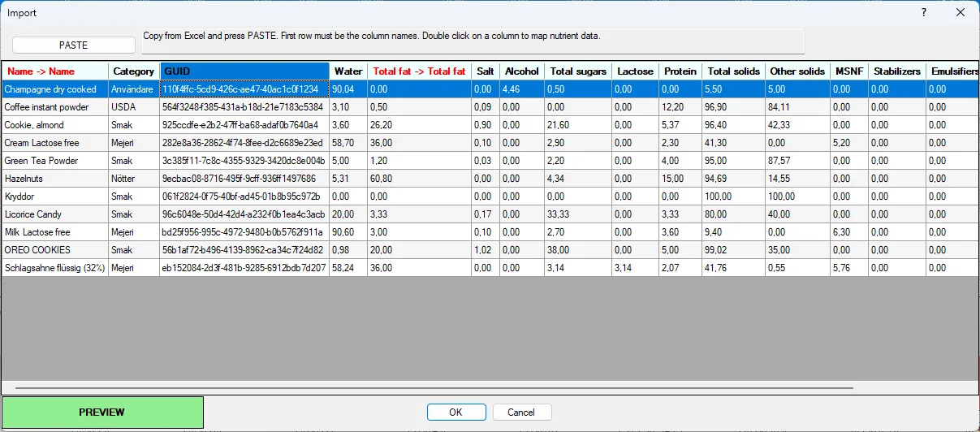Click water value 90,04 for Champagne
Image resolution: width=980 pixels, height=432 pixels.
coord(348,89)
